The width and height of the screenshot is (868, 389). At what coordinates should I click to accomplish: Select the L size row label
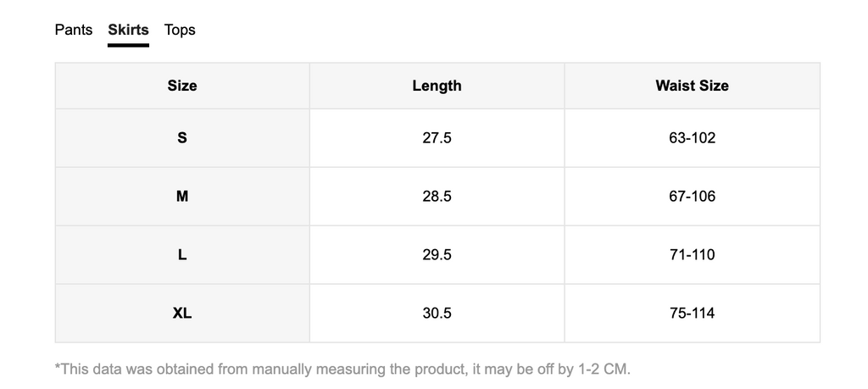click(182, 255)
